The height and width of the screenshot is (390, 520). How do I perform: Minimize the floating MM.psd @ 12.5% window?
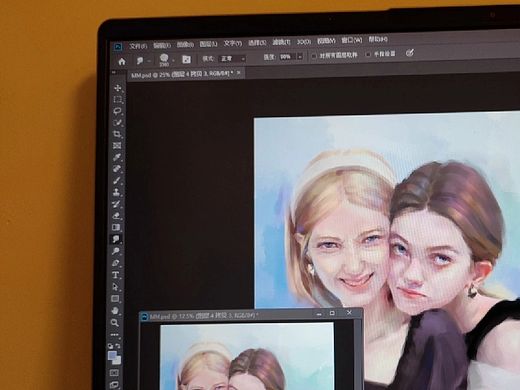point(319,313)
